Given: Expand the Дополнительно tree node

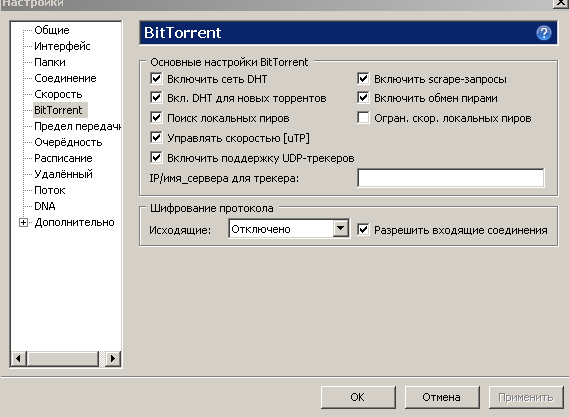Looking at the screenshot, I should click(x=23, y=222).
